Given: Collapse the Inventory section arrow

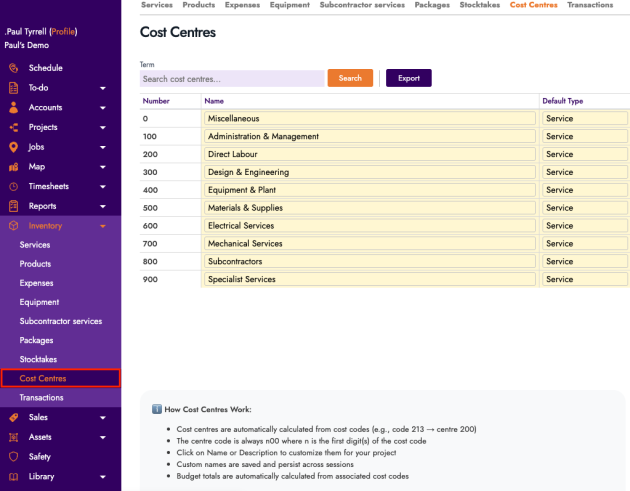Looking at the screenshot, I should point(102,227).
